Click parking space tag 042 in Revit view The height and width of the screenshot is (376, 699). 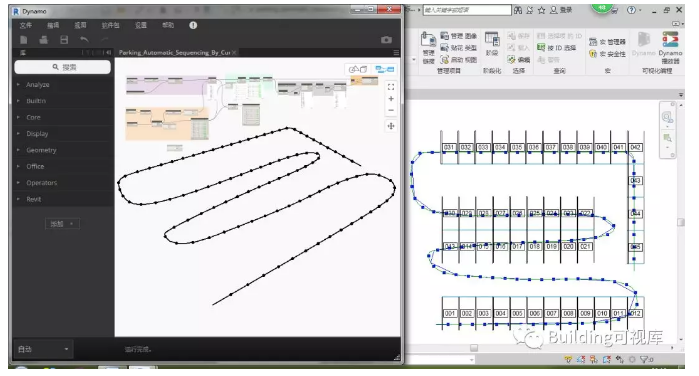coord(635,147)
